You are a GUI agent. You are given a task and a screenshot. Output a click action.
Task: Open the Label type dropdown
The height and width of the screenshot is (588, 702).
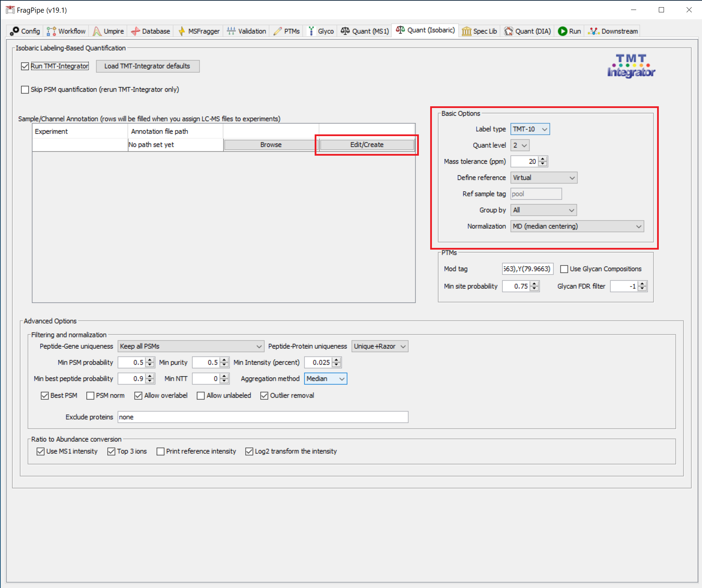530,129
